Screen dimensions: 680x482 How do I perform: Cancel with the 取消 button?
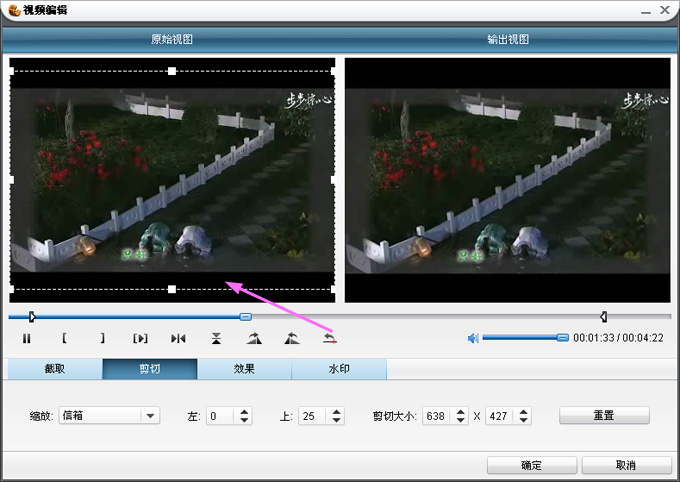pos(626,465)
